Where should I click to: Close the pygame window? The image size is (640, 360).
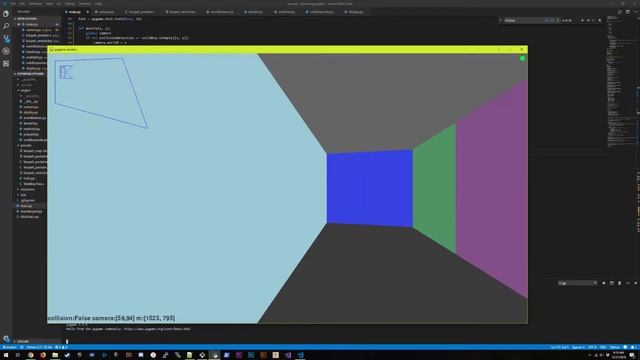(522, 49)
